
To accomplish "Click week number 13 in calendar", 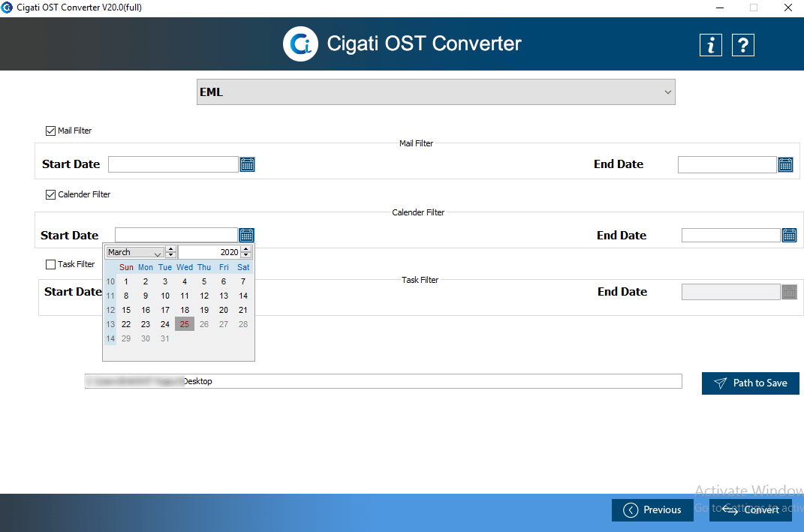I will pos(111,324).
